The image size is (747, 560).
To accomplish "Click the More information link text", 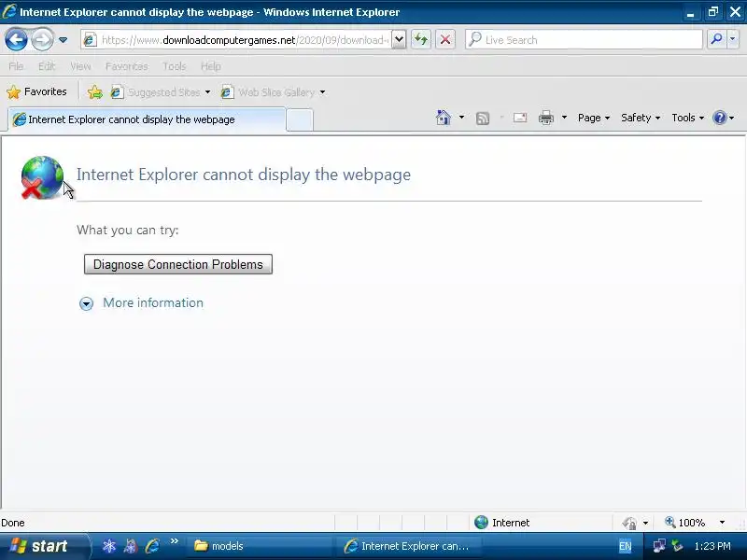I will coord(153,302).
